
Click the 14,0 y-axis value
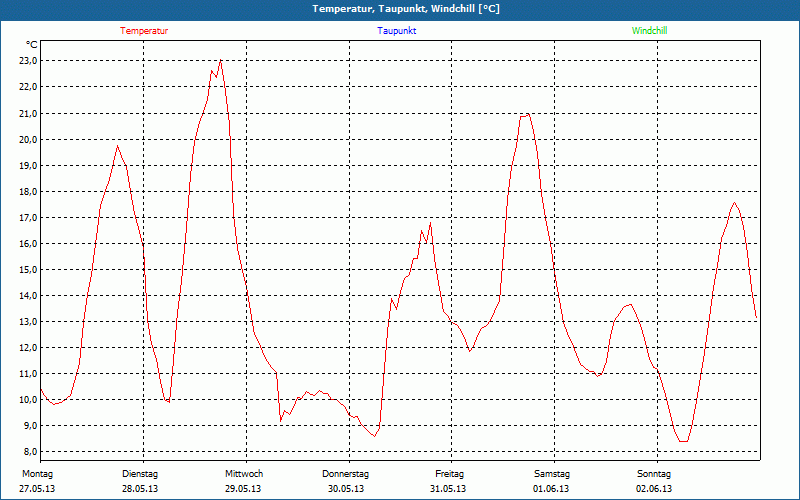pos(28,295)
